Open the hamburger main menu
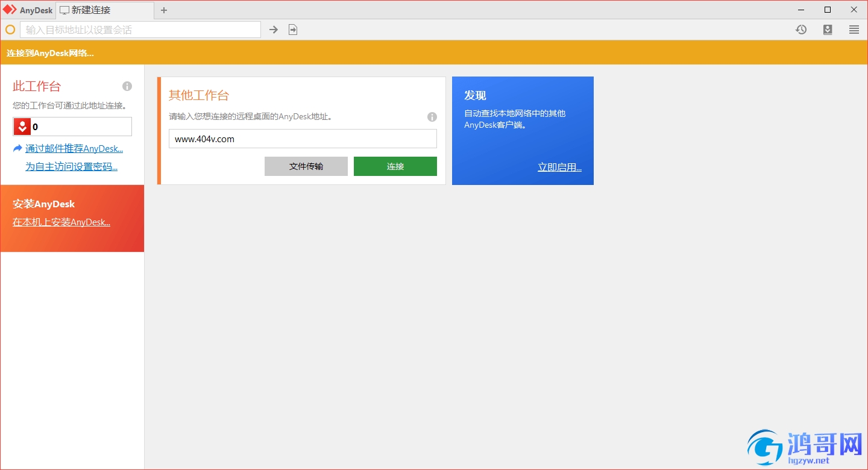The width and height of the screenshot is (868, 470). pyautogui.click(x=854, y=30)
